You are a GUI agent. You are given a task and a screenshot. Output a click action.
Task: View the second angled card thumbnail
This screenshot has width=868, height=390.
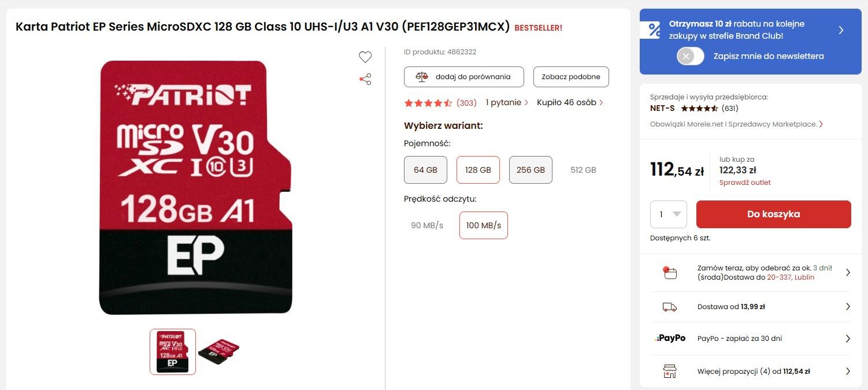[218, 352]
